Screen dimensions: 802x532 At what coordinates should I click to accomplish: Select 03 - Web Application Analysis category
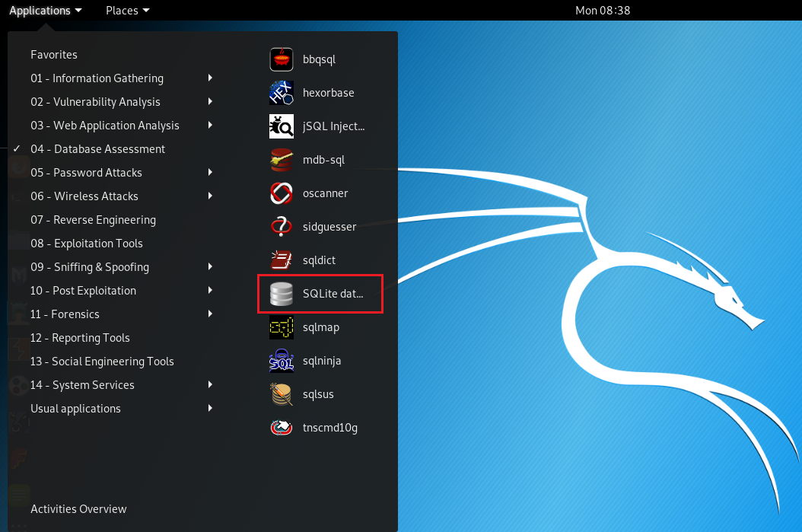coord(105,126)
